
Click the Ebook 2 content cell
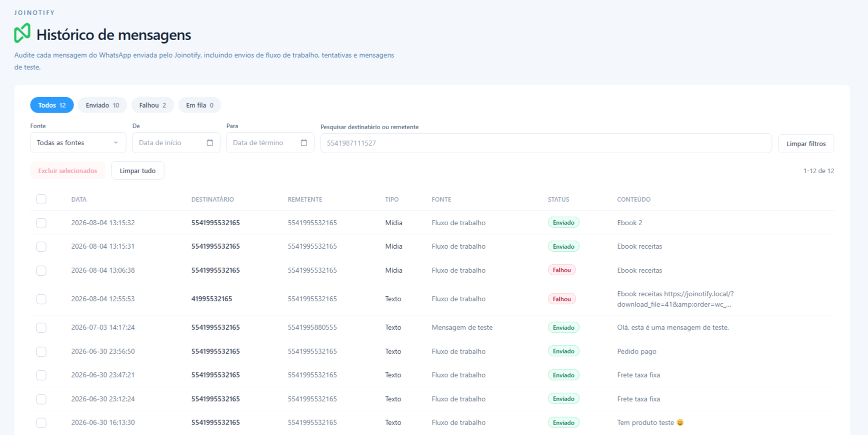(630, 223)
